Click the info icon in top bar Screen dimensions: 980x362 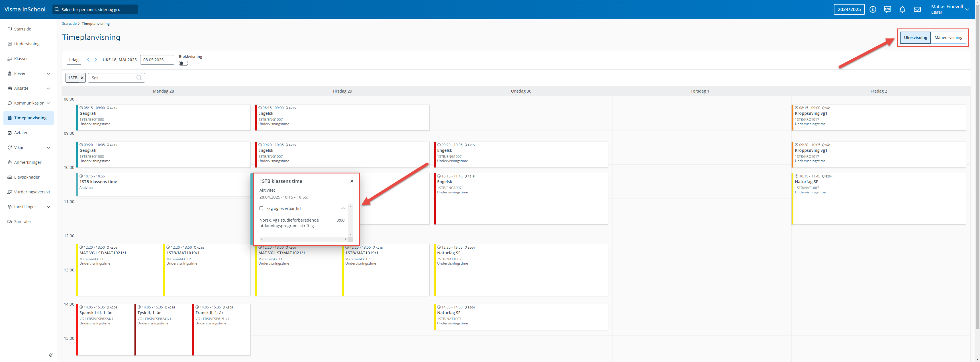tap(873, 9)
